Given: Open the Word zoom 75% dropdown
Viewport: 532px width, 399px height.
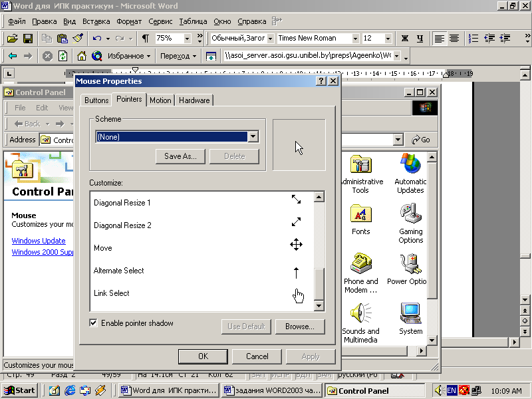Looking at the screenshot, I should point(187,39).
